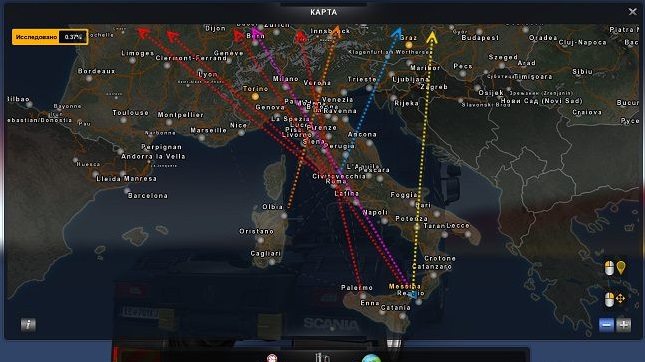Open the globe icon in bottom bar

371,358
